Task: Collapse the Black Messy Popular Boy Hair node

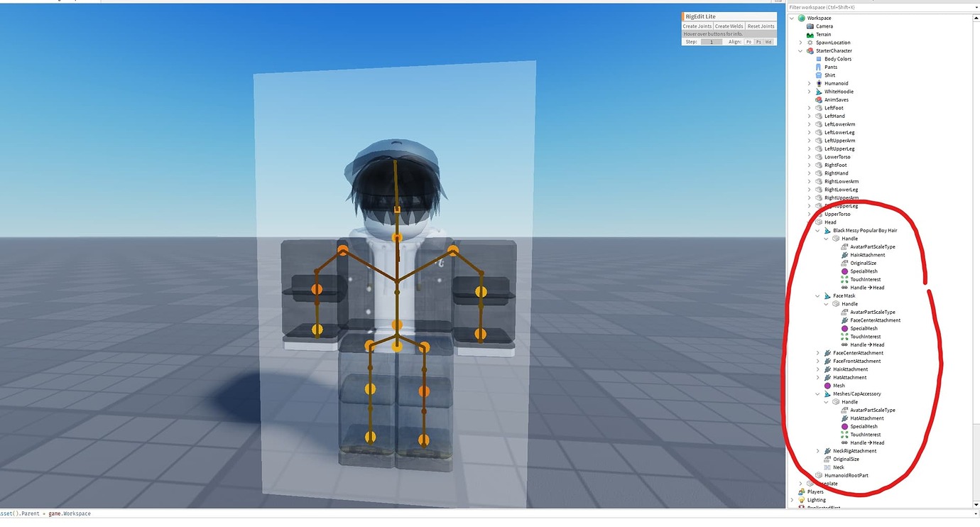Action: coord(817,230)
